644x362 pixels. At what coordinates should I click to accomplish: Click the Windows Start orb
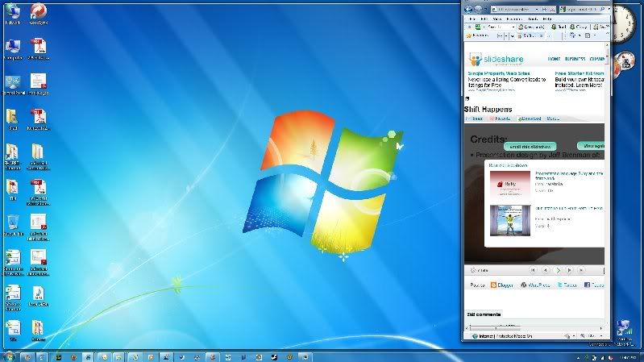coord(9,356)
